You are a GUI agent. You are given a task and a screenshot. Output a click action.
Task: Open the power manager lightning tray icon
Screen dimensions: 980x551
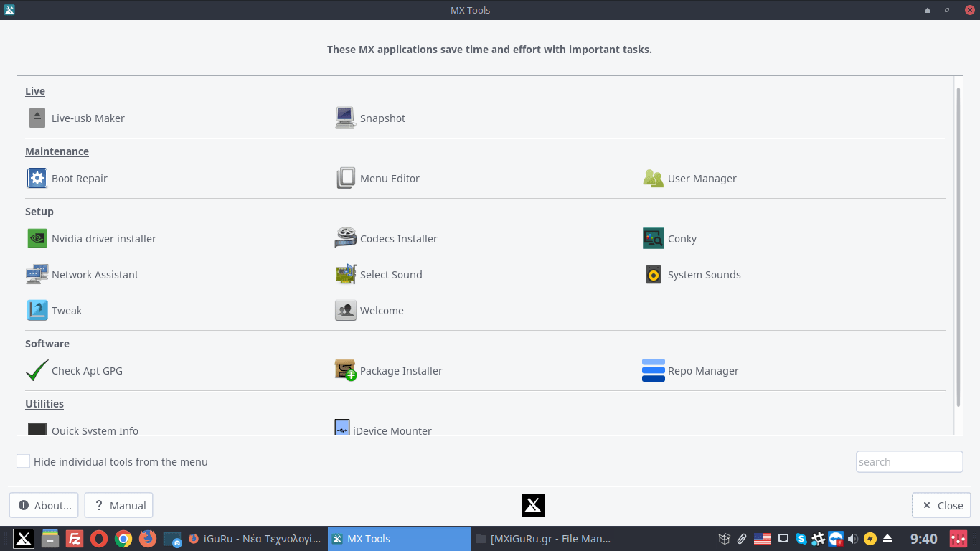tap(870, 539)
